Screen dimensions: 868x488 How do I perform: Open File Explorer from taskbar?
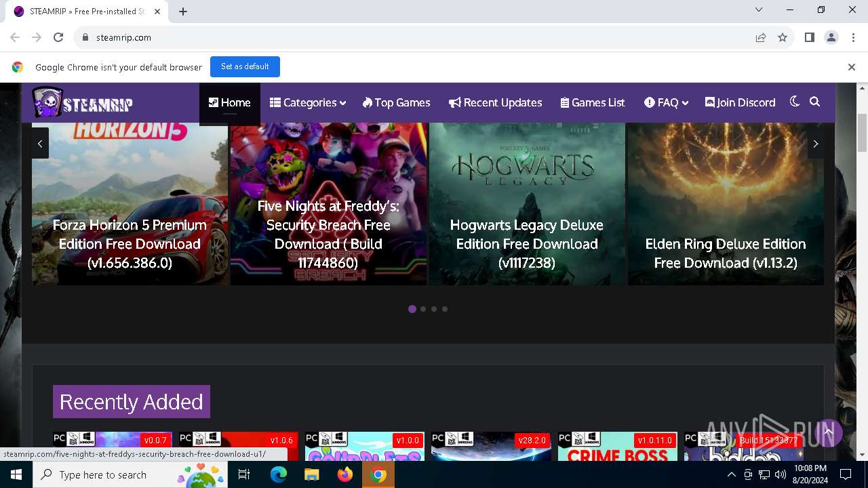coord(312,474)
